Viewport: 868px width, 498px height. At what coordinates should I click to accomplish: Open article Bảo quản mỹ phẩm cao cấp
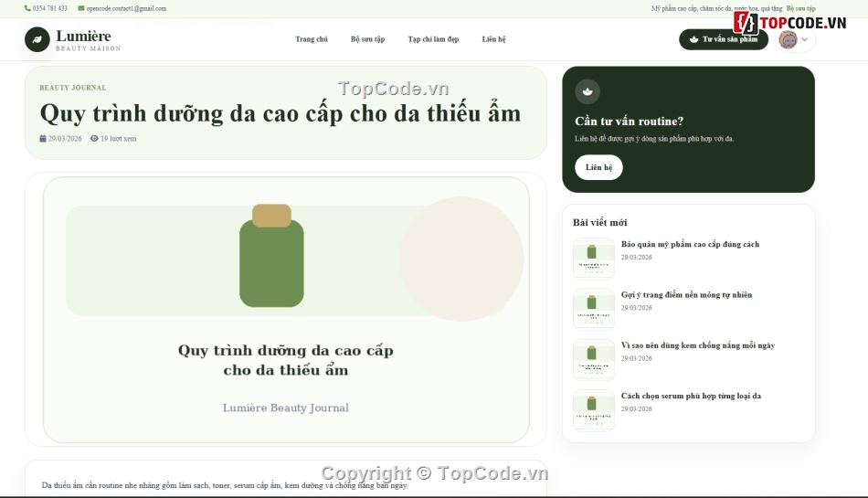click(x=690, y=244)
